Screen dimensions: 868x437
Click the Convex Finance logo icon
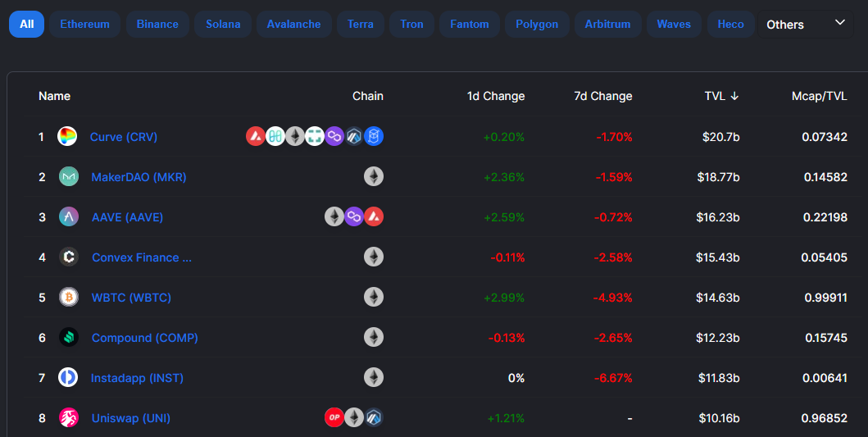(69, 257)
